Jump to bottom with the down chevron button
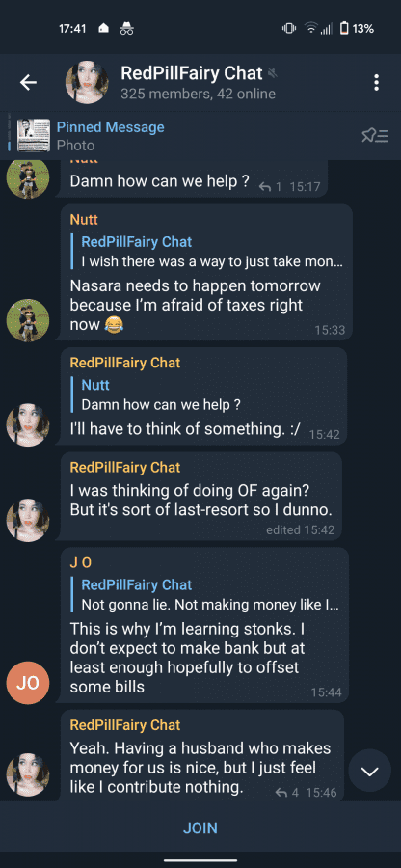This screenshot has height=868, width=401. point(369,771)
